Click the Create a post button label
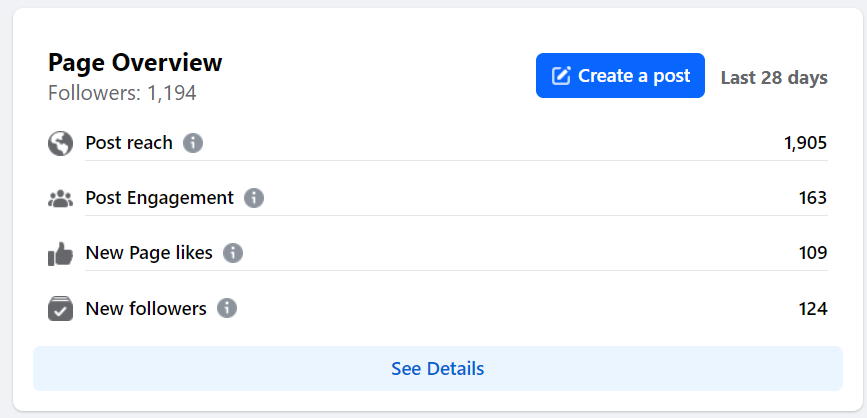The height and width of the screenshot is (418, 867). pos(634,76)
